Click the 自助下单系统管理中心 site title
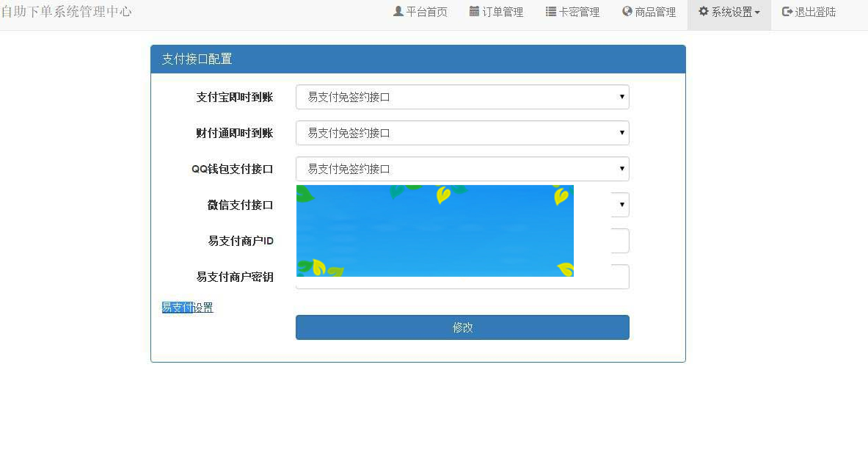868x461 pixels. [68, 11]
